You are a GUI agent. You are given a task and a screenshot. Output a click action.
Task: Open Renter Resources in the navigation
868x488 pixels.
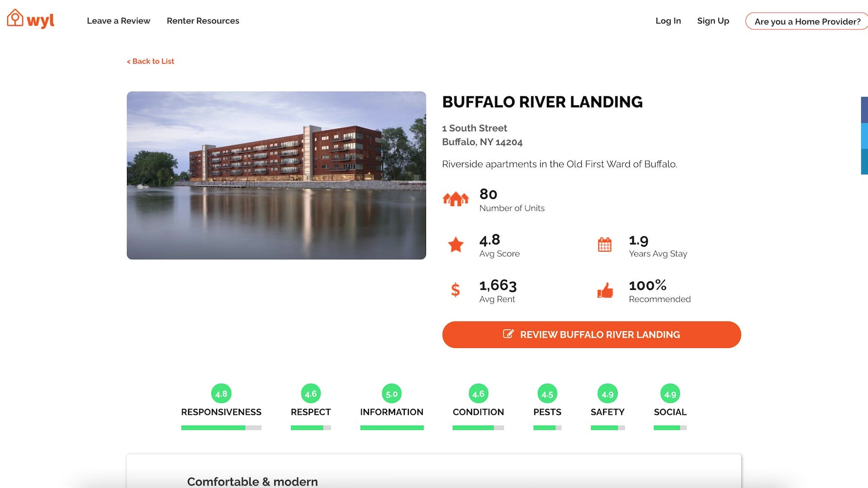point(203,21)
